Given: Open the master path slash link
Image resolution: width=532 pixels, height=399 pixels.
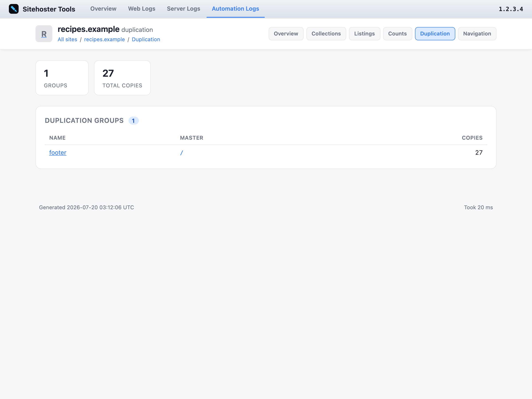Looking at the screenshot, I should [x=182, y=153].
